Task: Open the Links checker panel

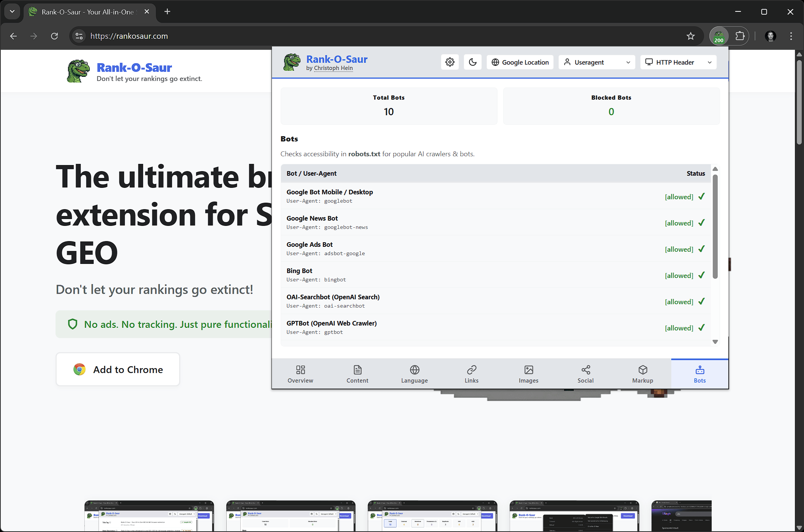Action: [471, 373]
